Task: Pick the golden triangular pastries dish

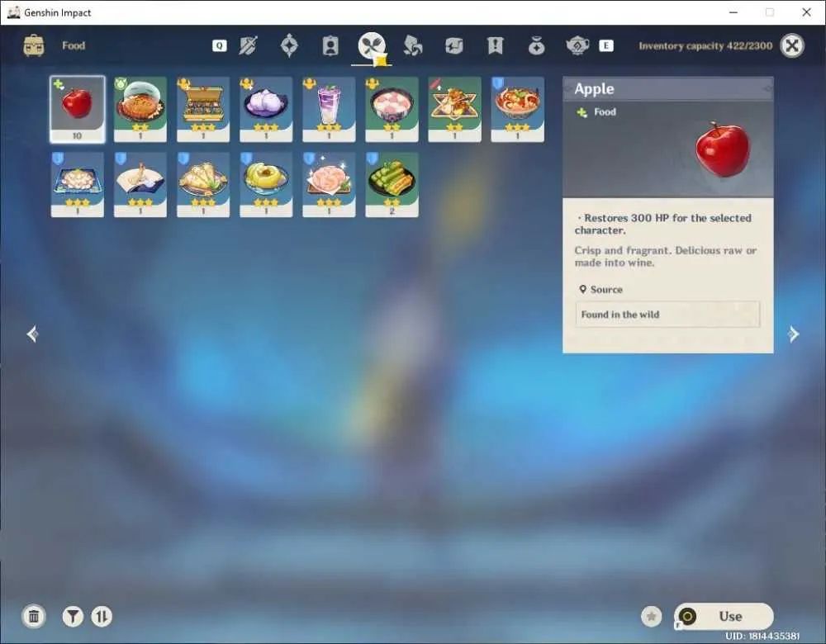Action: click(x=203, y=185)
